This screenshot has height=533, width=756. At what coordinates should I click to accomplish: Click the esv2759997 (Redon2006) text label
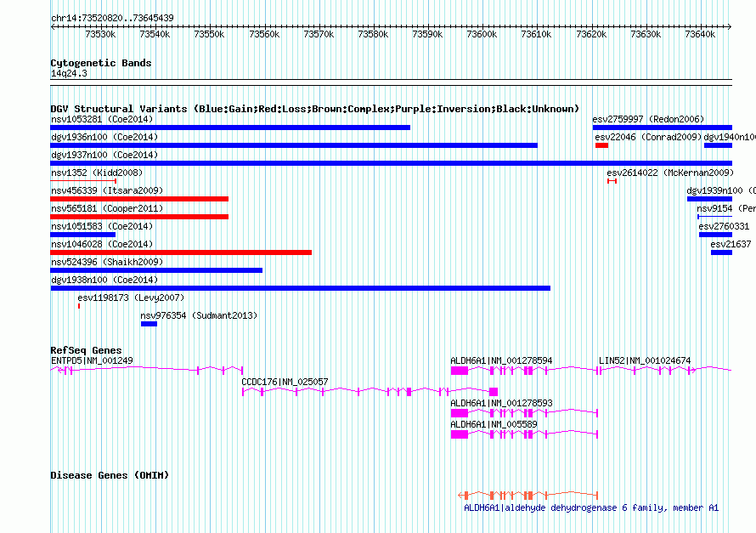pos(648,120)
